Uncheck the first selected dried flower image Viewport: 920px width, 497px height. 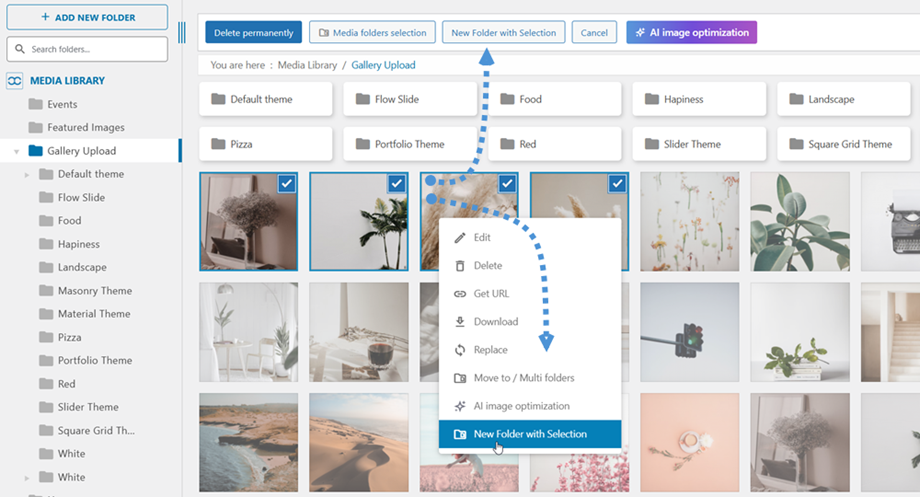coord(287,183)
